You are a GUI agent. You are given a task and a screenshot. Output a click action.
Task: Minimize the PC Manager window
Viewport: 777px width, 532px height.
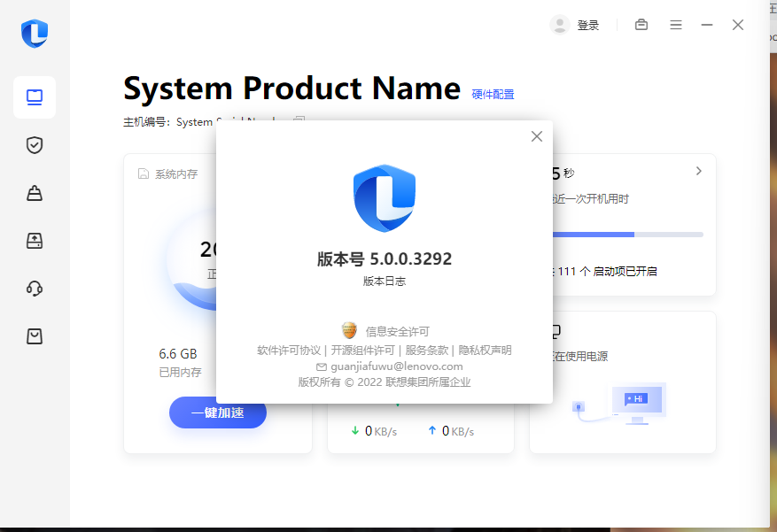coord(707,25)
